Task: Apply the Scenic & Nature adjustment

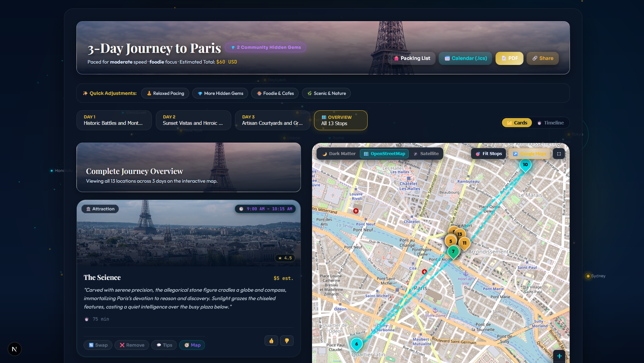Action: pyautogui.click(x=326, y=93)
